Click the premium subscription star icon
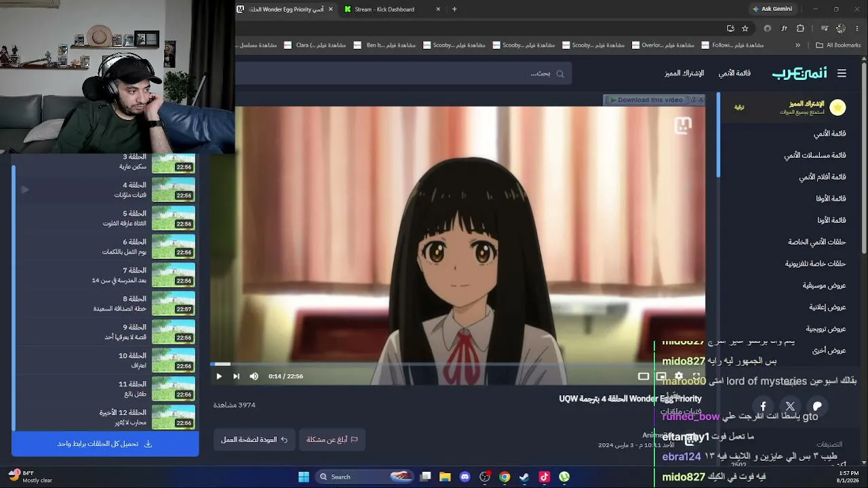 [838, 107]
